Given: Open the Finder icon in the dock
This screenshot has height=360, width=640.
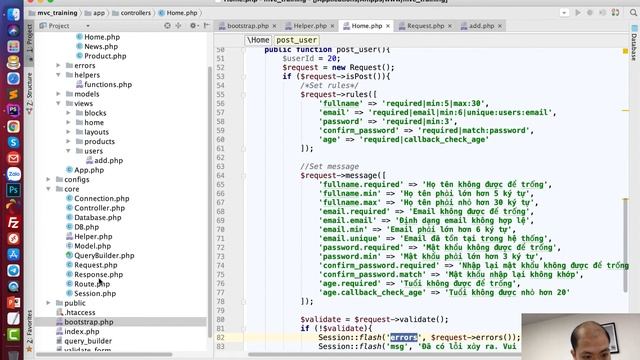Looking at the screenshot, I should [13, 14].
